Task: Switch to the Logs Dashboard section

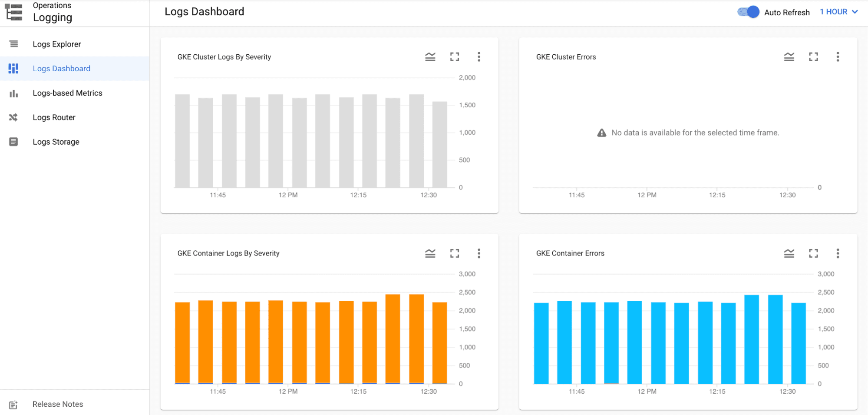Action: coord(62,68)
